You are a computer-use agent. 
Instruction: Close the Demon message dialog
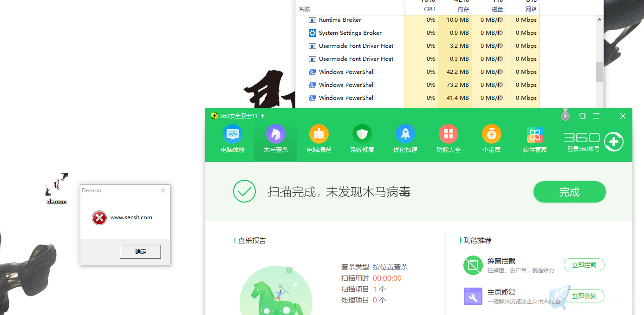(163, 190)
